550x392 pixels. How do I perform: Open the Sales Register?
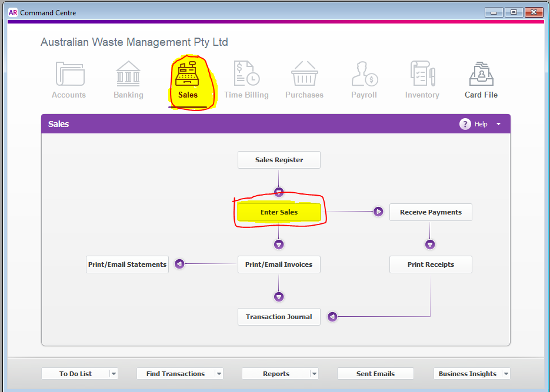pyautogui.click(x=279, y=160)
